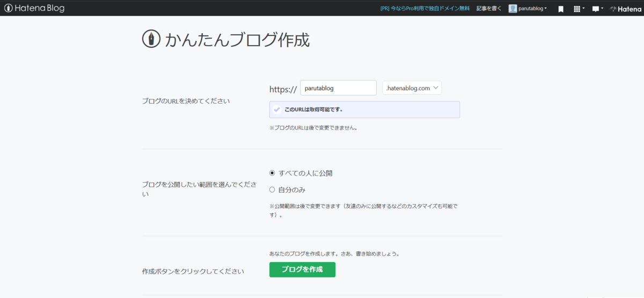Click the URL available checkmark icon
Viewport: 644px width, 298px height.
tap(277, 110)
